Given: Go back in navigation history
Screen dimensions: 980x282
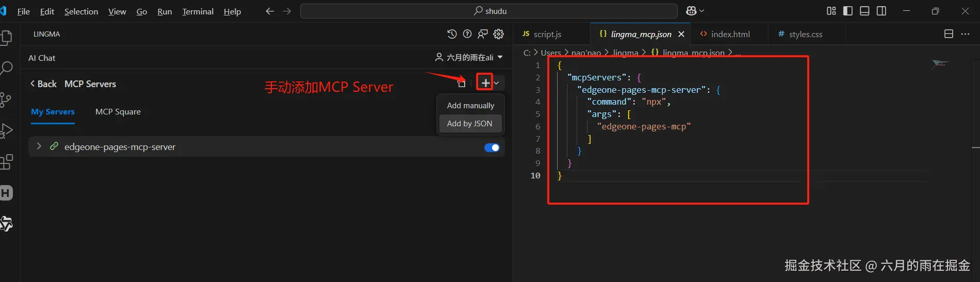Looking at the screenshot, I should tap(270, 11).
